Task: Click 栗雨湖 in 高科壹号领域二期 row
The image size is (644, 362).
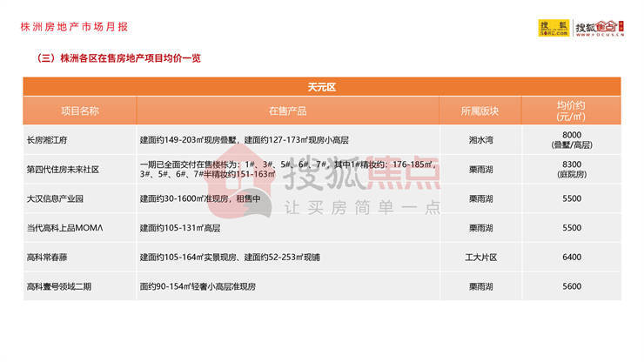Action: click(480, 286)
